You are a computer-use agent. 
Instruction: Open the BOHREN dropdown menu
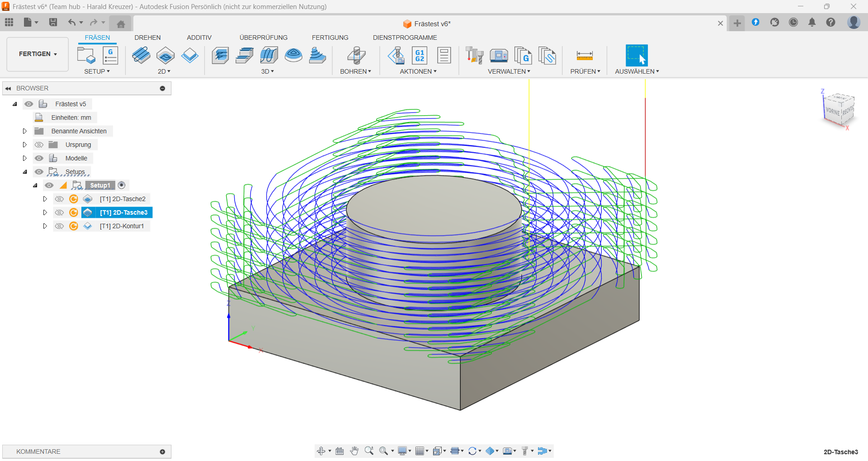pos(356,71)
